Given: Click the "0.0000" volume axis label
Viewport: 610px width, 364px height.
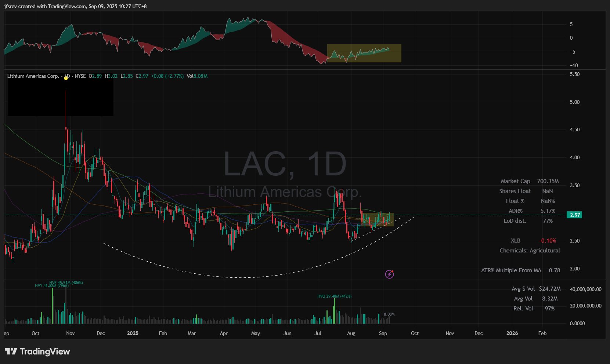Looking at the screenshot, I should point(577,323).
